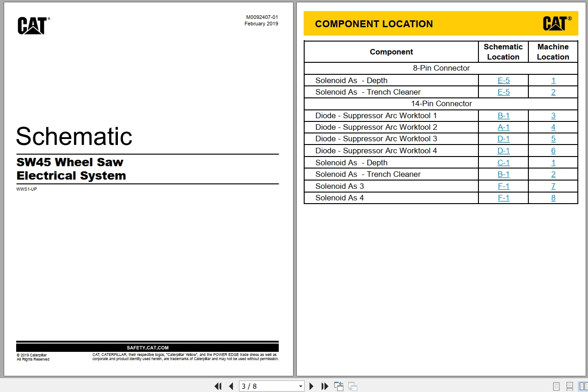This screenshot has width=588, height=392.
Task: Go to the next page
Action: [312, 386]
